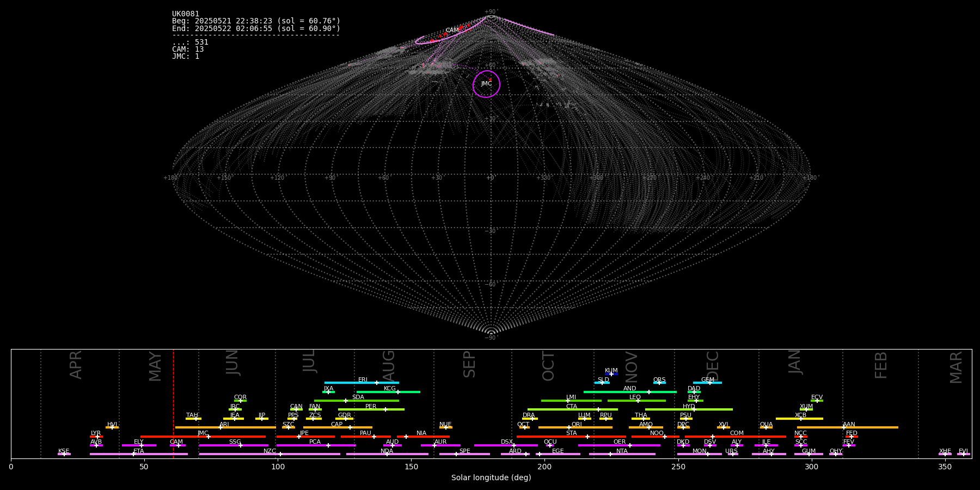Click the x-axis tick labeled 200
The height and width of the screenshot is (490, 980).
pyautogui.click(x=544, y=467)
